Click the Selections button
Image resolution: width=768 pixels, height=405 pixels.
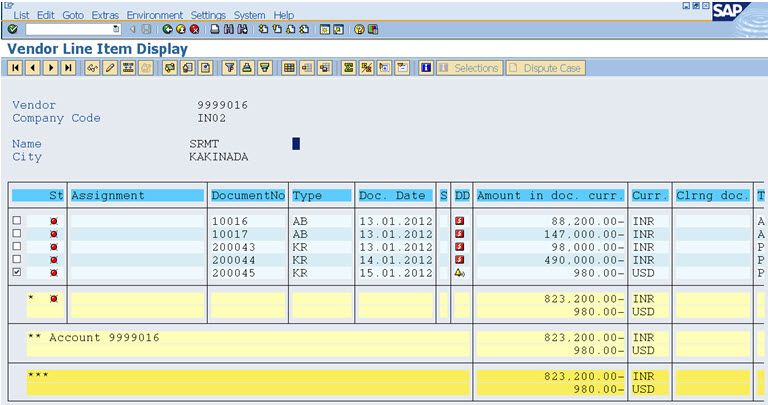(470, 68)
